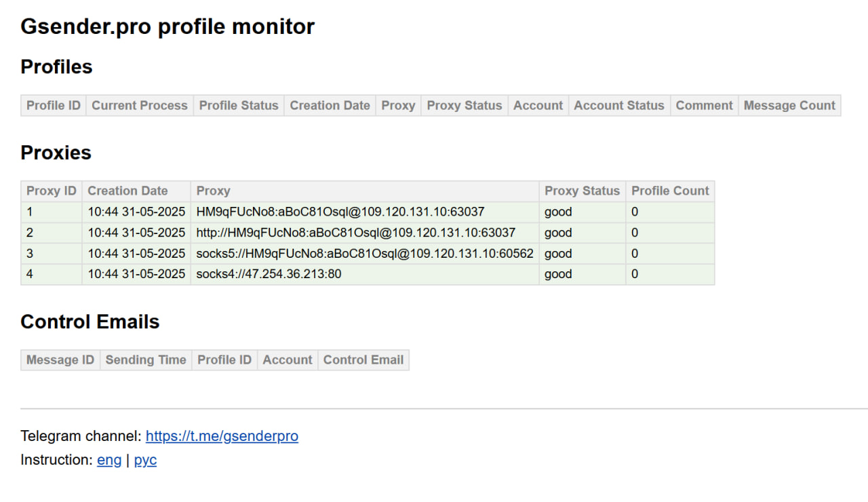Click the socks5://HM9qFUcNo8 proxy entry
868x502 pixels.
(365, 254)
